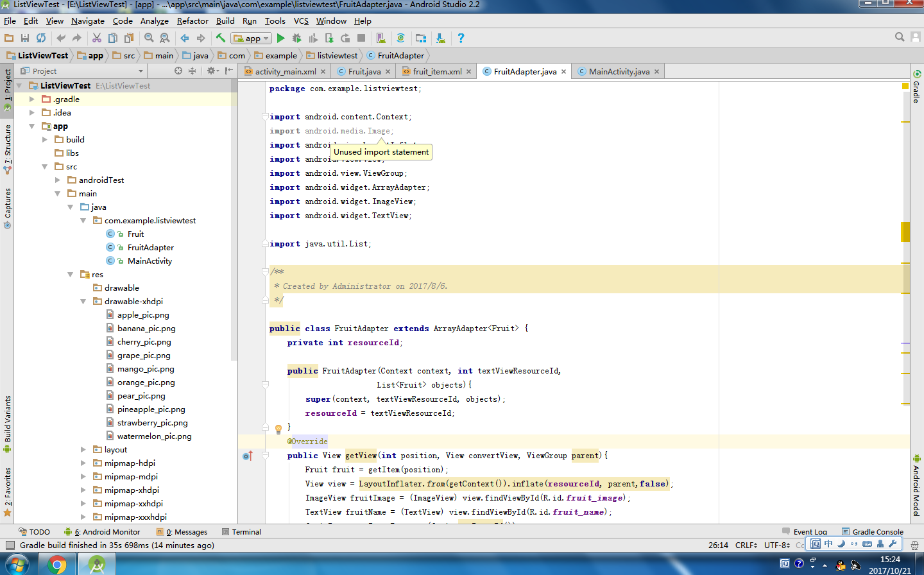Image resolution: width=924 pixels, height=575 pixels.
Task: Open the Project view selector dropdown
Action: (x=82, y=71)
